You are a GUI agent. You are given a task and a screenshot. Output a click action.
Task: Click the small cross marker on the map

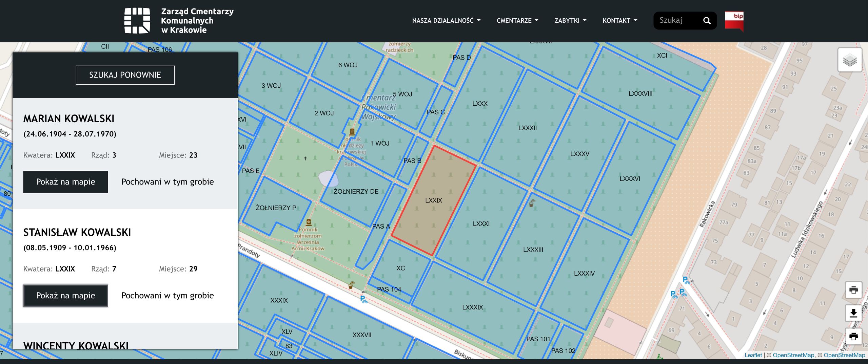[x=305, y=158]
